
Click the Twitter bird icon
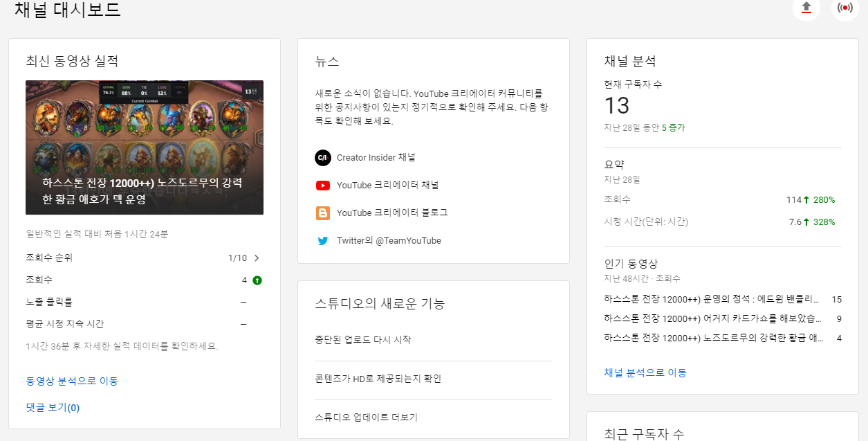click(x=322, y=241)
